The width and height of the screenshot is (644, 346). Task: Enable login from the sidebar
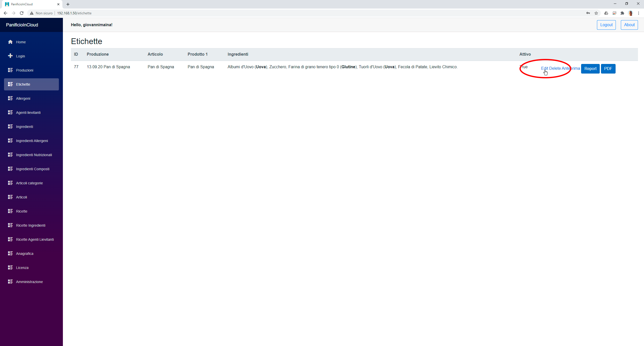20,56
